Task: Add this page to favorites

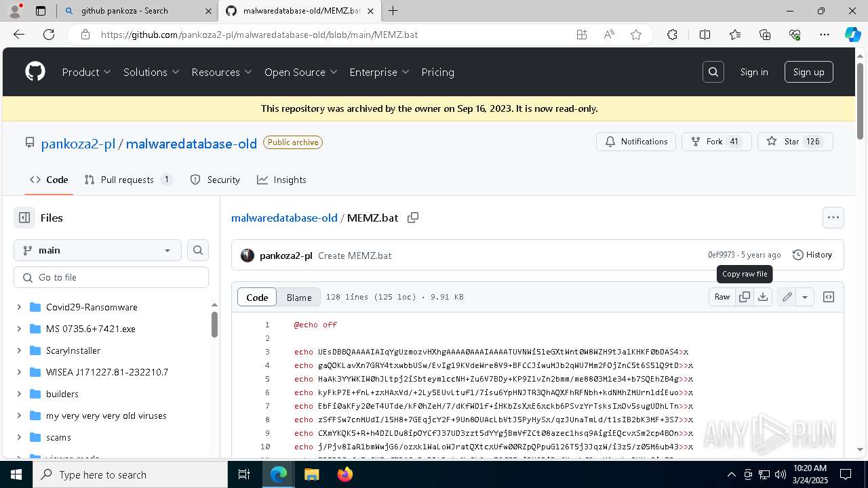Action: [x=635, y=35]
